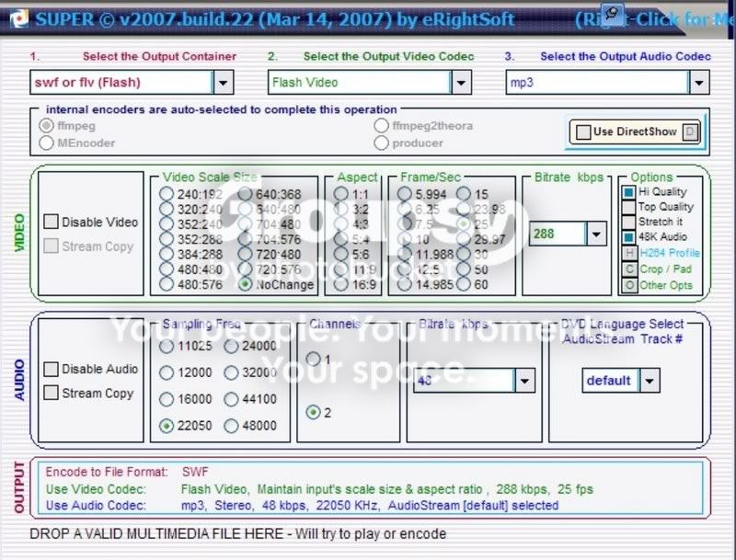Open Other Opts via O button
The width and height of the screenshot is (736, 560).
[629, 285]
